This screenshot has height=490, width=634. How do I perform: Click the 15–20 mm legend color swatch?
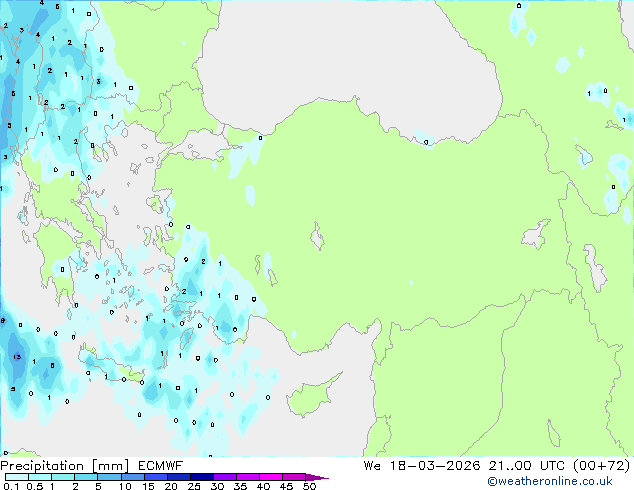[155, 477]
